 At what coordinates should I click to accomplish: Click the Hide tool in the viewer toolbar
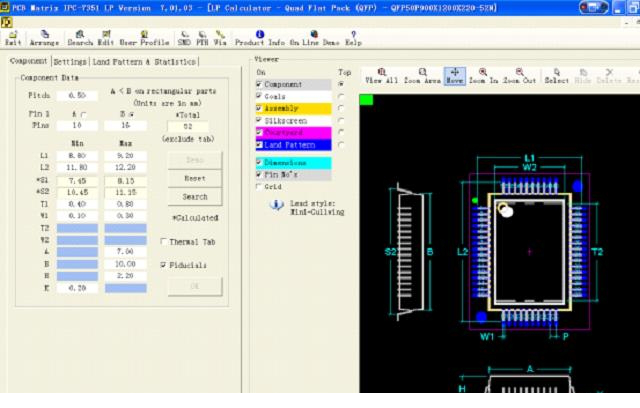point(583,76)
